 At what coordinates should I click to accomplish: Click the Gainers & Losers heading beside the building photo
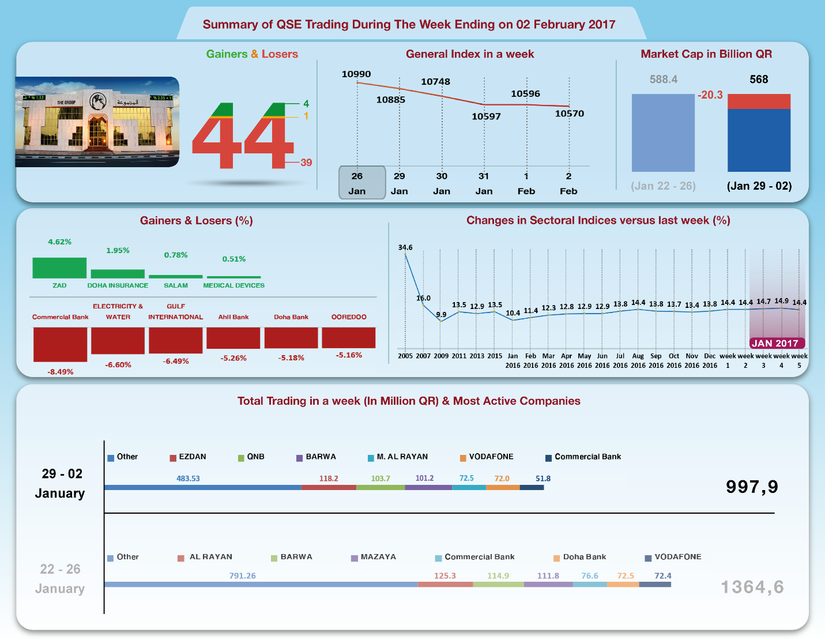pyautogui.click(x=252, y=54)
